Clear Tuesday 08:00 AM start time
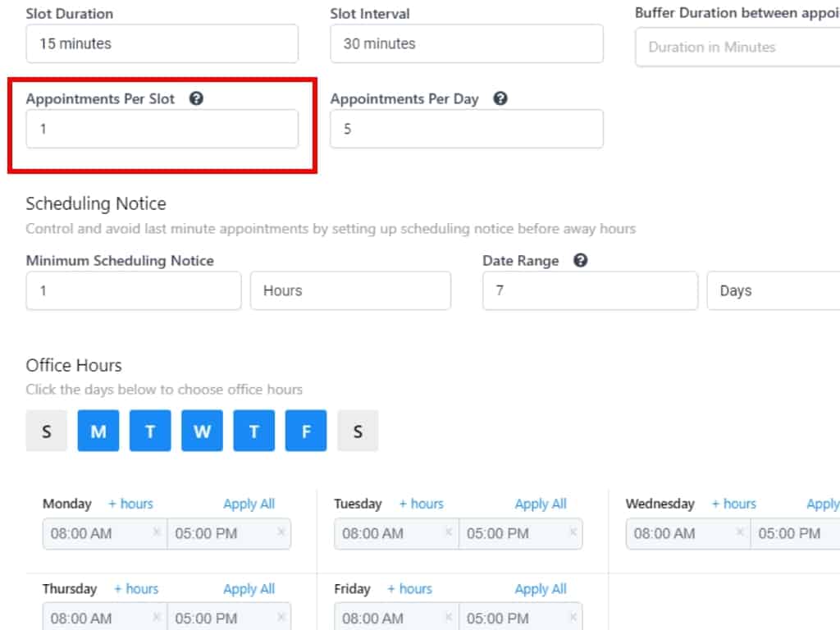840x630 pixels. (x=448, y=532)
